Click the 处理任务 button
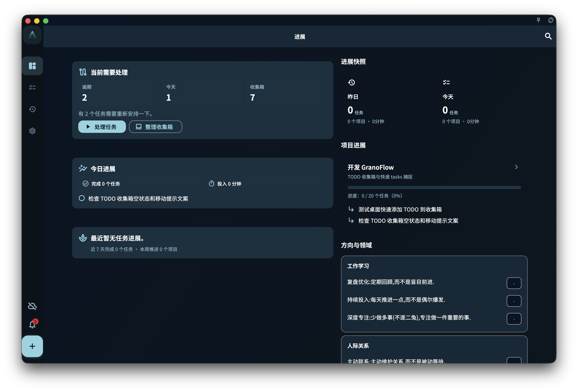 (x=102, y=127)
